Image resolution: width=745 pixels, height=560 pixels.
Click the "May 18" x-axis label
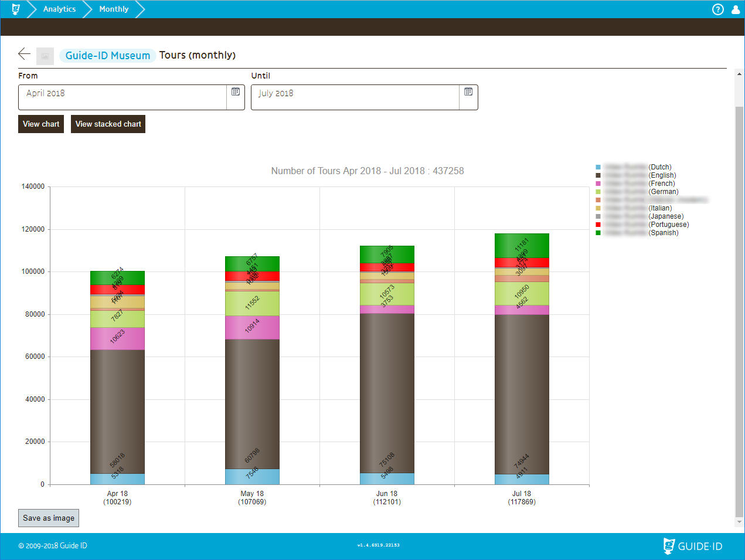point(252,494)
